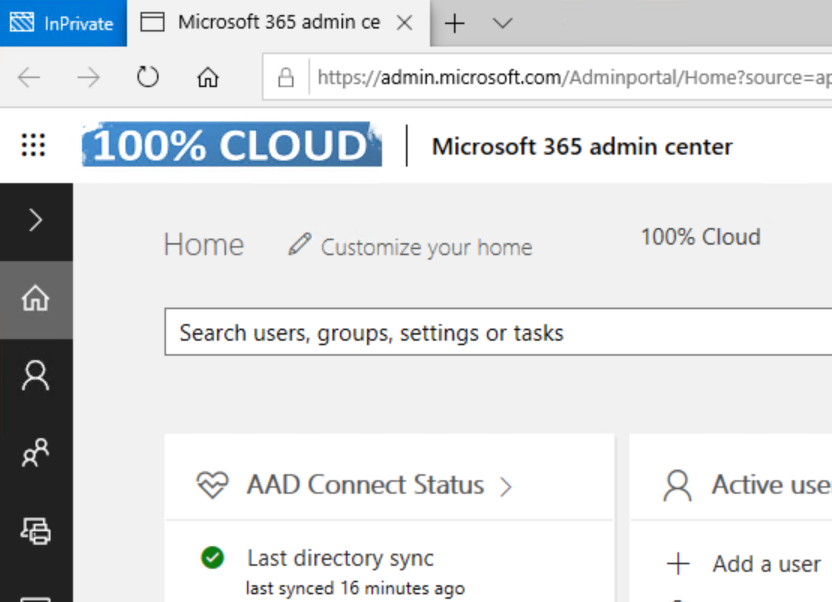Click the 100% CLOUD logo

232,146
